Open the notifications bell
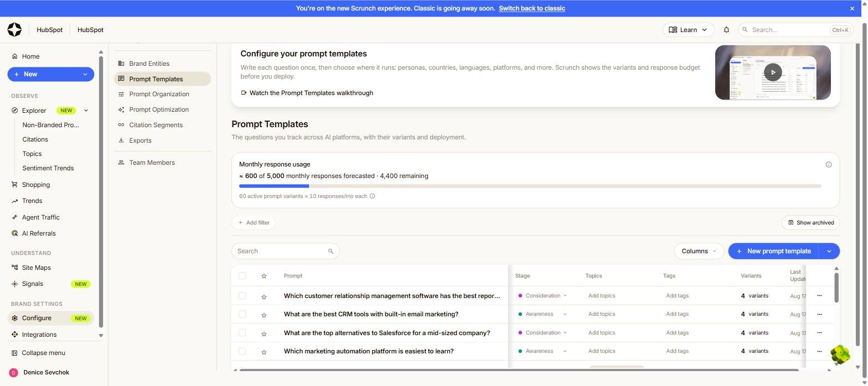This screenshot has width=868, height=386. [x=726, y=30]
